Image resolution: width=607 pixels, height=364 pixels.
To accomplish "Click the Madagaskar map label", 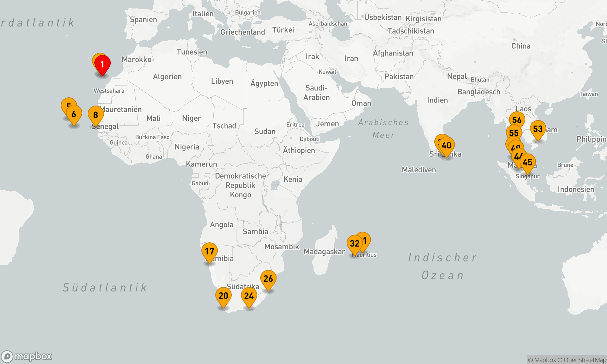I will (324, 251).
